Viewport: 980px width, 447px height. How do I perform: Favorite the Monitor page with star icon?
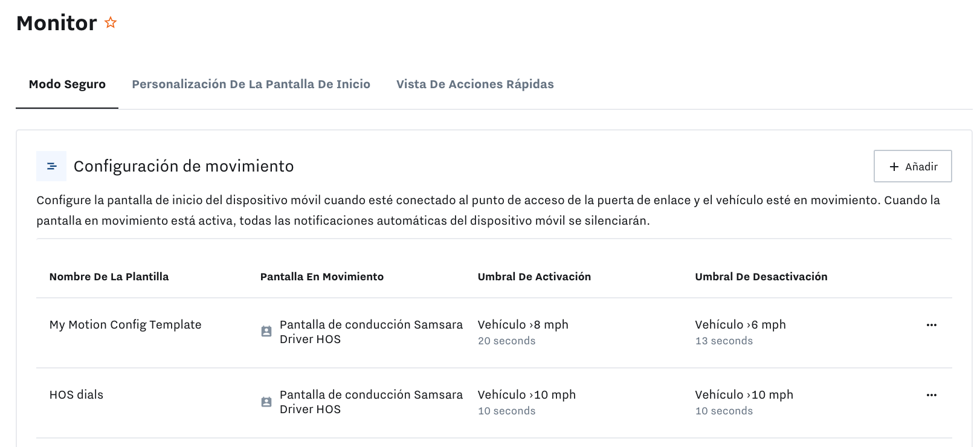coord(111,22)
